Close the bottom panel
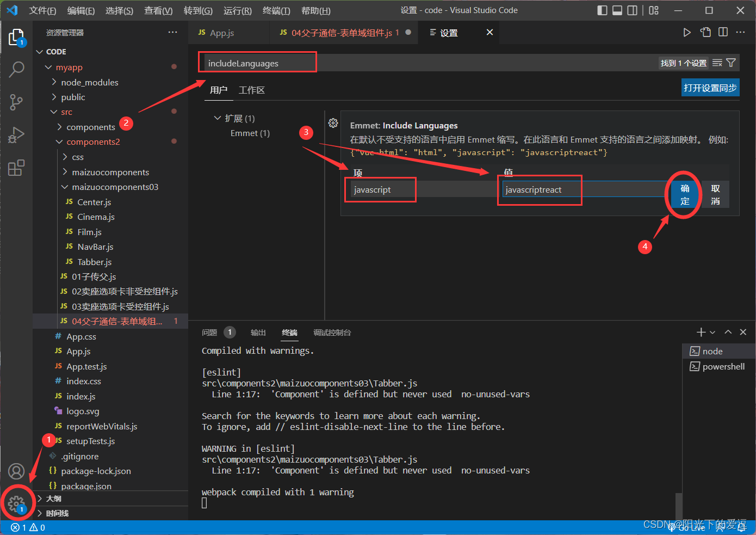Screen dimensions: 756x535 coord(743,332)
